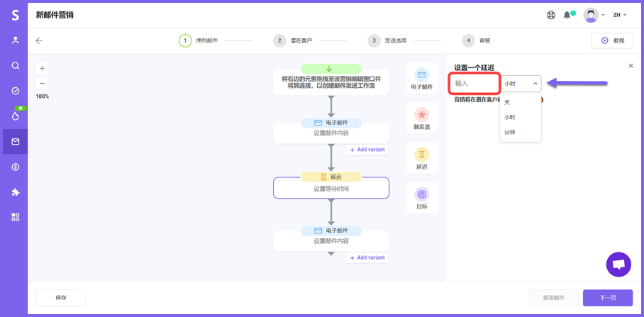The height and width of the screenshot is (317, 644).
Task: Click the 下一页 next button
Action: pos(608,298)
